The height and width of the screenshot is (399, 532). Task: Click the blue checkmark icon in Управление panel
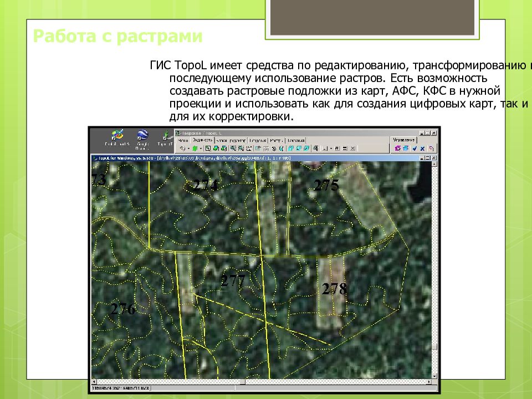click(415, 149)
